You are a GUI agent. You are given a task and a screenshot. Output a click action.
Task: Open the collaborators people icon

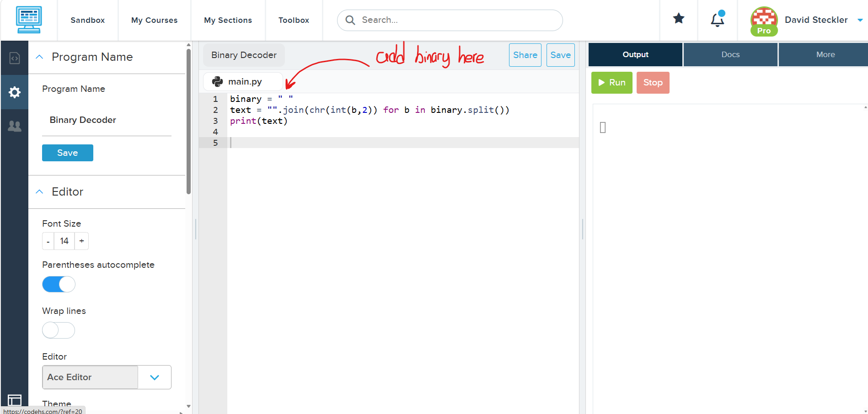click(15, 126)
